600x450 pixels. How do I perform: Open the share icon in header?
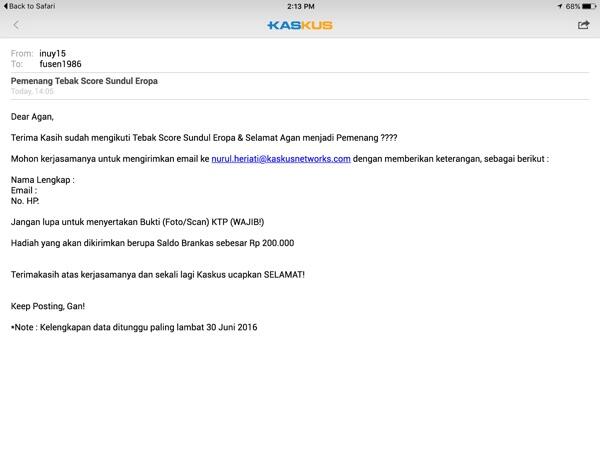click(583, 25)
